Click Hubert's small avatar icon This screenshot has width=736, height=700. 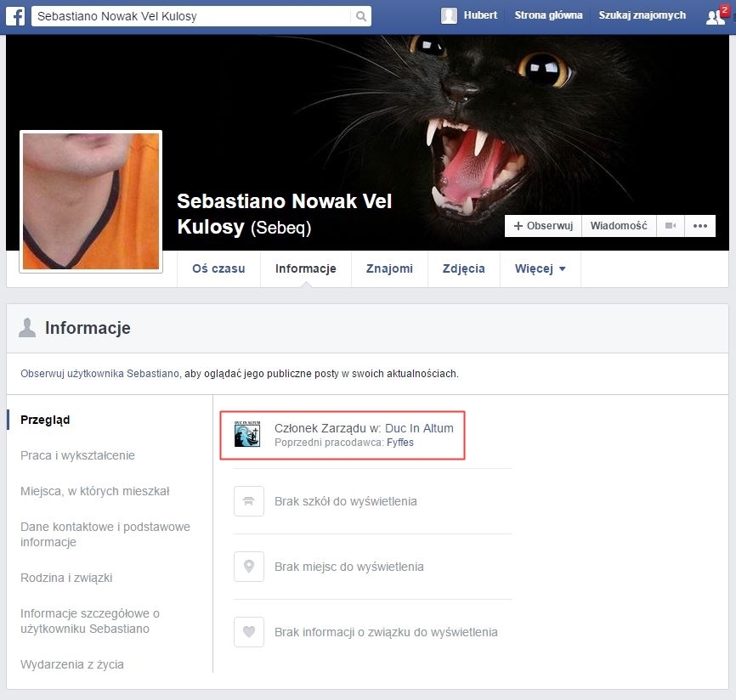point(449,16)
